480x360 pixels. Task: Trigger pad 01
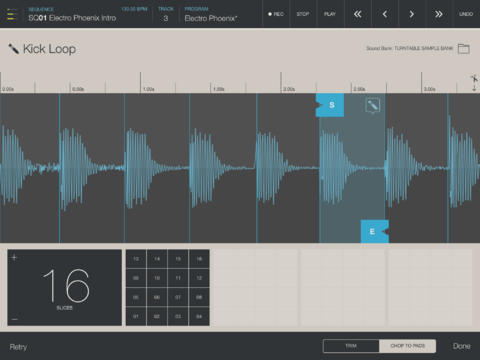[136, 316]
